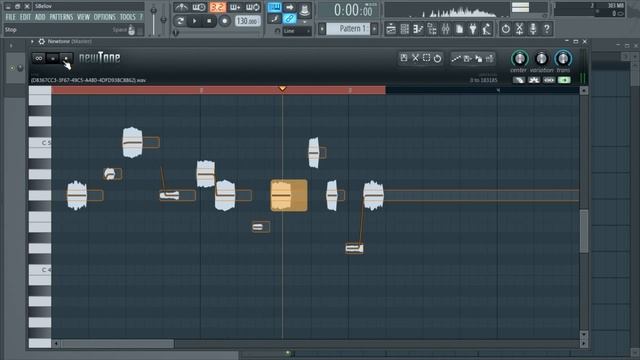Toggle NewTone loop playback button
The width and height of the screenshot is (640, 360).
tap(39, 58)
